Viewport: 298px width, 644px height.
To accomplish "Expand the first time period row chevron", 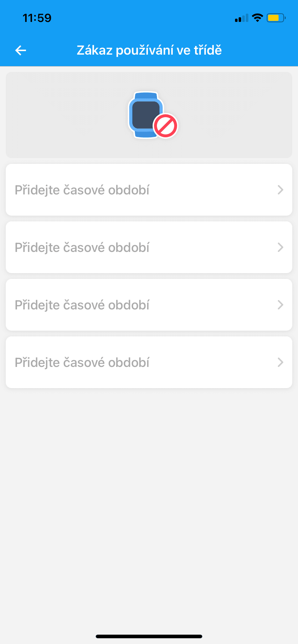I will (280, 190).
